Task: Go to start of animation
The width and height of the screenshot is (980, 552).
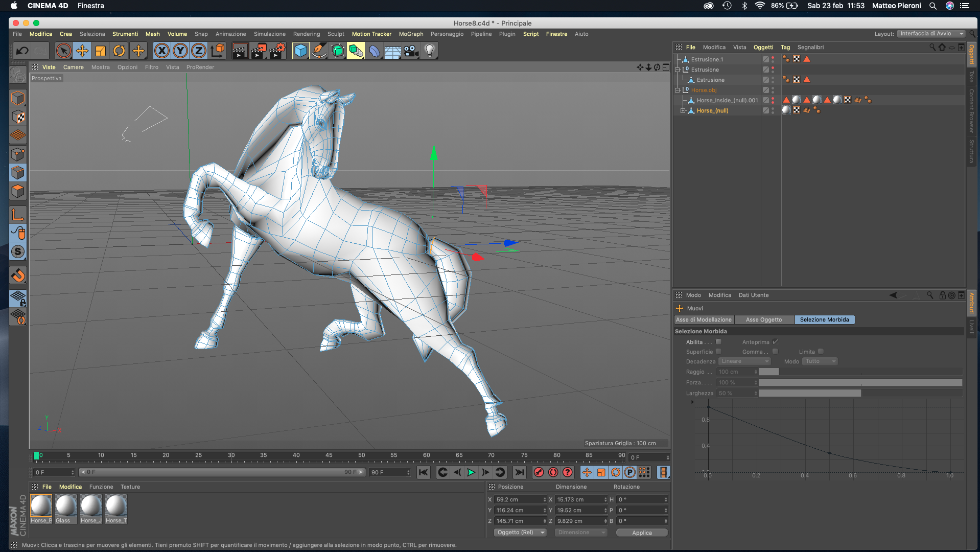Action: click(424, 472)
